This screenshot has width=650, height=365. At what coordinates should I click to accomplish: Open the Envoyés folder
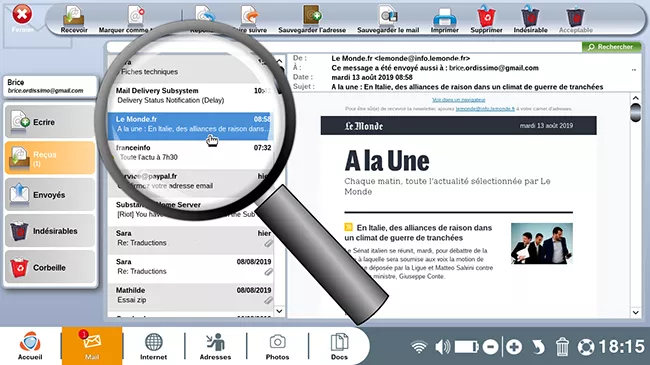click(x=50, y=195)
